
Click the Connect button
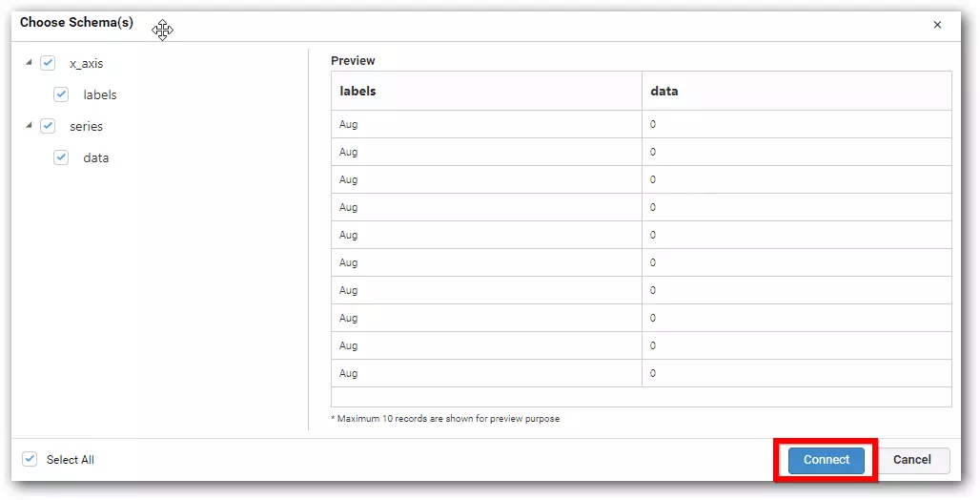click(x=826, y=460)
